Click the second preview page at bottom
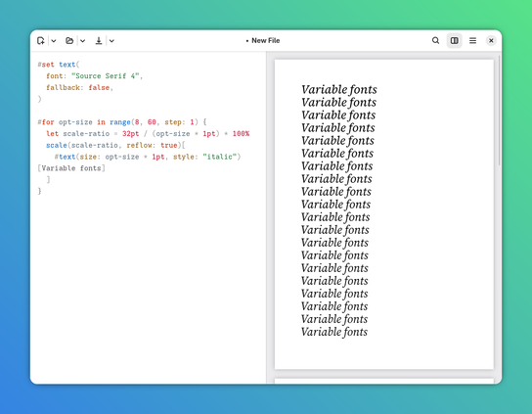532x414 pixels. pyautogui.click(x=383, y=382)
